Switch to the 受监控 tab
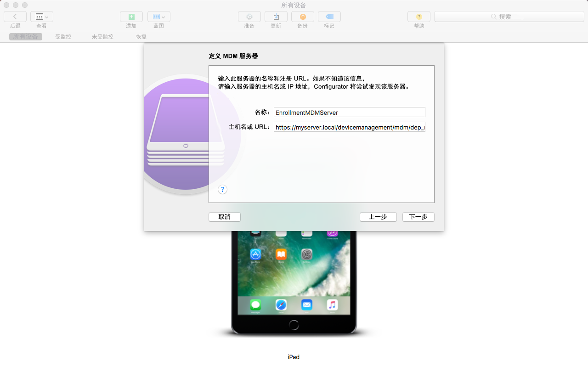 click(x=63, y=37)
